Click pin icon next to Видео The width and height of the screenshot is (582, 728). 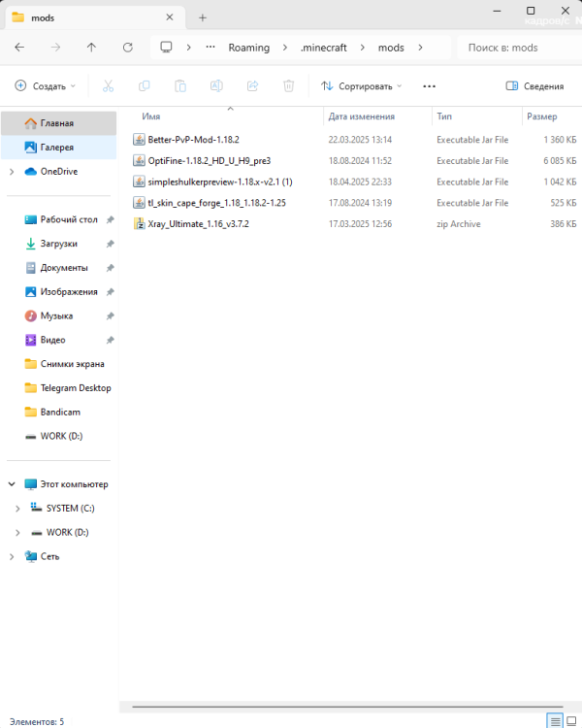pos(110,341)
